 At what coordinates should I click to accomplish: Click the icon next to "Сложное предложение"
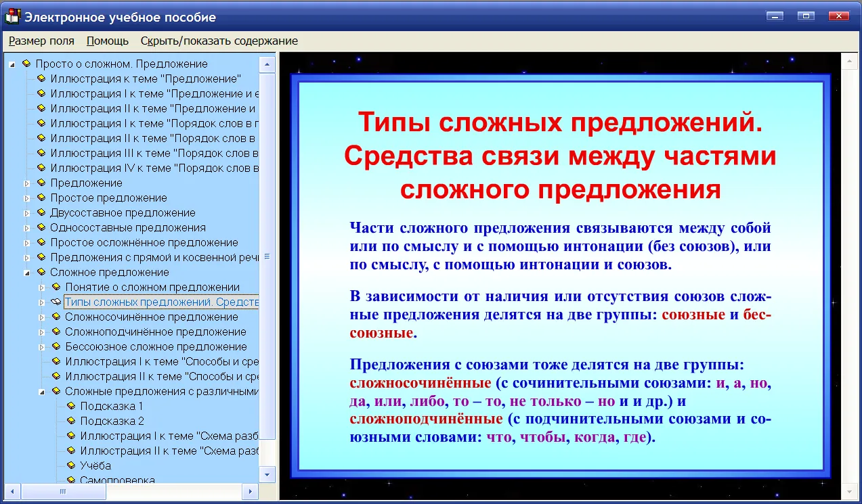coord(41,272)
